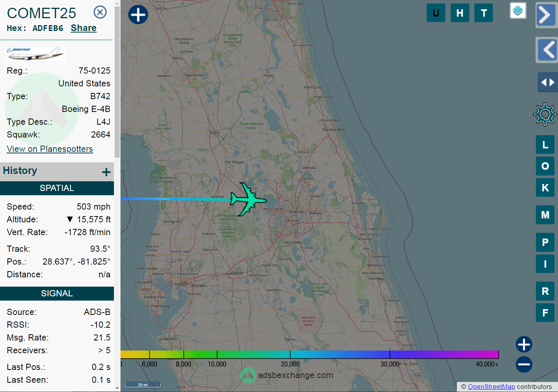558x392 pixels.
Task: Click the altitude value 15,575 ft
Action: pos(94,219)
